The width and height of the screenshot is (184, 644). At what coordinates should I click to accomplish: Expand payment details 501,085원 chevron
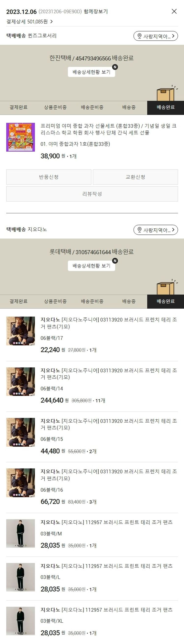tap(51, 22)
